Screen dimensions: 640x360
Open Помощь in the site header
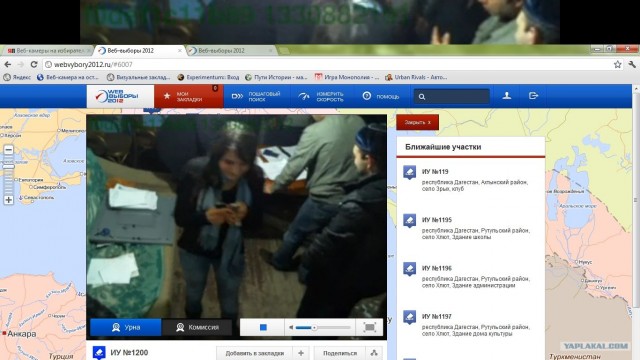[381, 96]
